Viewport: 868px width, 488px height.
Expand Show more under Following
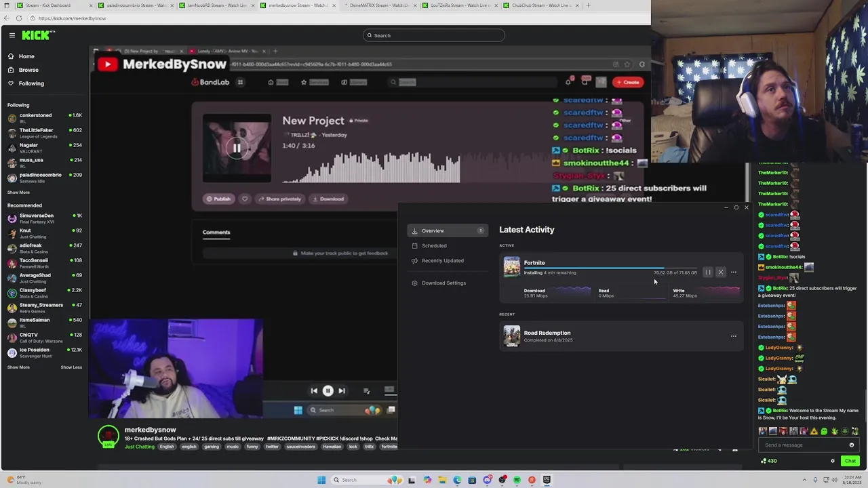(x=18, y=192)
